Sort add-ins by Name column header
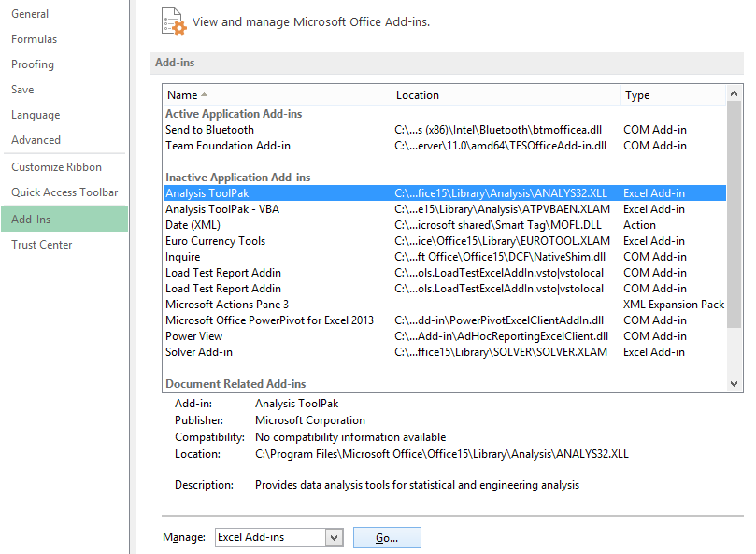The width and height of the screenshot is (756, 554). [278, 95]
